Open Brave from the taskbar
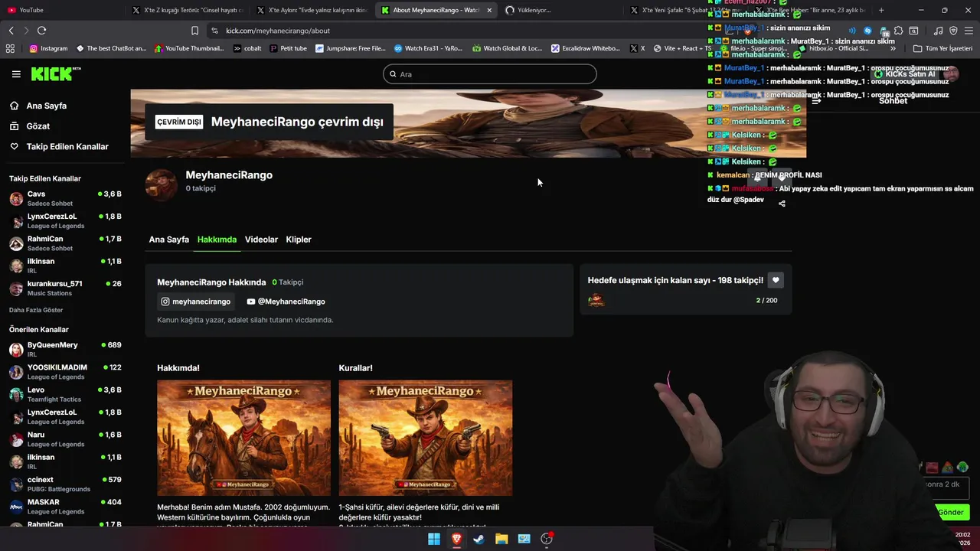The height and width of the screenshot is (551, 980). (456, 539)
